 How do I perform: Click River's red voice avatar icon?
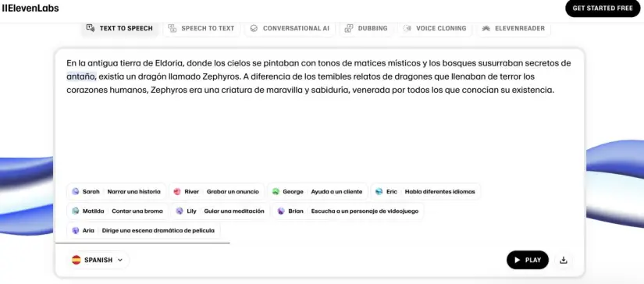(177, 192)
